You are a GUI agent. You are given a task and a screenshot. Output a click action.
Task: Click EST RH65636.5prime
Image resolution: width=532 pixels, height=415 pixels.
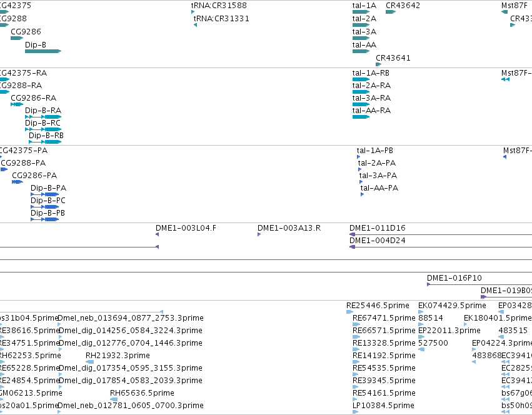click(x=142, y=393)
